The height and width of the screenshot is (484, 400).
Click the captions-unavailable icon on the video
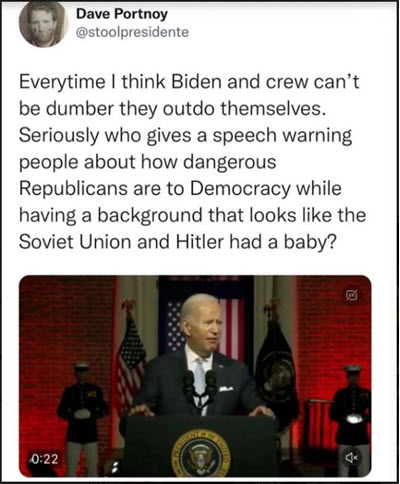pos(352,295)
